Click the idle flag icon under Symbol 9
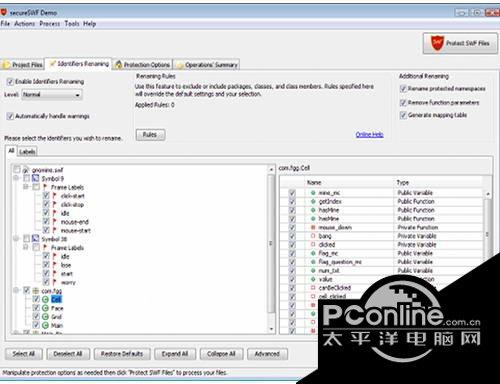This screenshot has height=384, width=500. [55, 213]
